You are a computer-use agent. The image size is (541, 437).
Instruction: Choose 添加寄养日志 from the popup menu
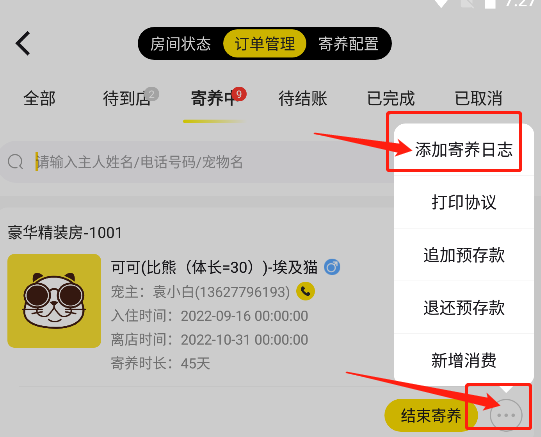click(x=464, y=149)
